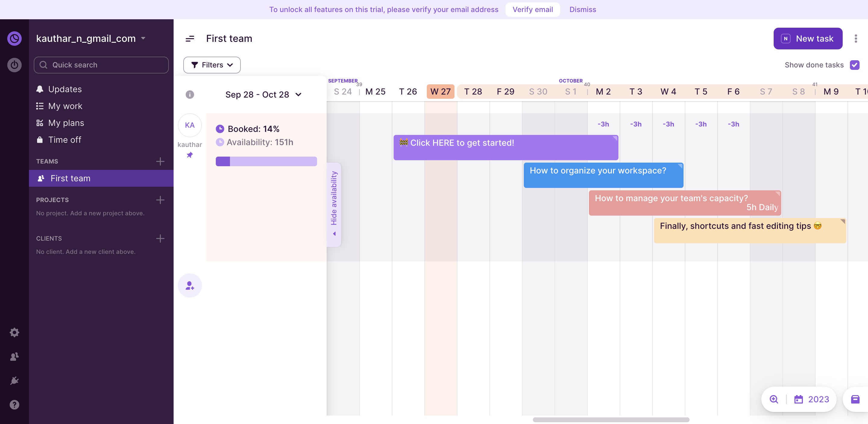Open My work in sidebar
Screen dimensions: 868x424
pyautogui.click(x=65, y=106)
